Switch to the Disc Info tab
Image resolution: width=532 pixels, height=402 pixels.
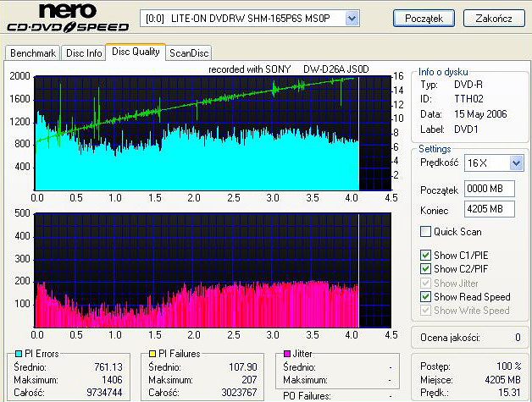tap(84, 53)
